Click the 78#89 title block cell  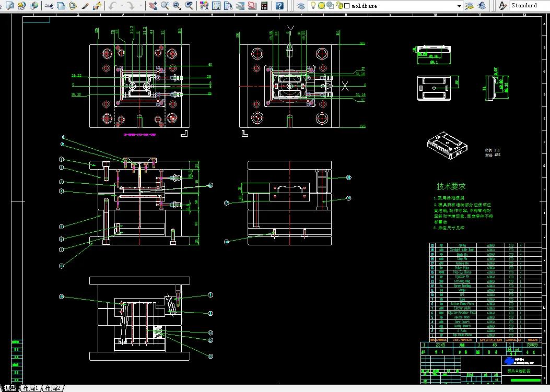coord(532,345)
